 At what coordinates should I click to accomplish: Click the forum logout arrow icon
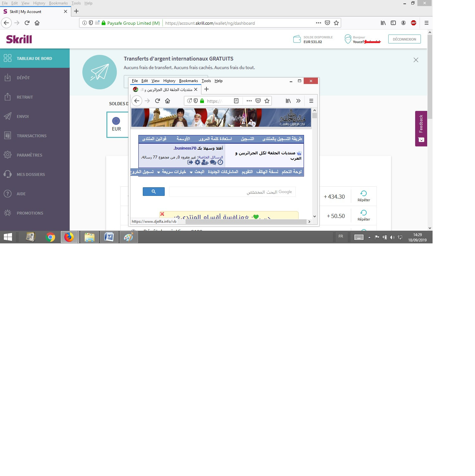pos(190,162)
